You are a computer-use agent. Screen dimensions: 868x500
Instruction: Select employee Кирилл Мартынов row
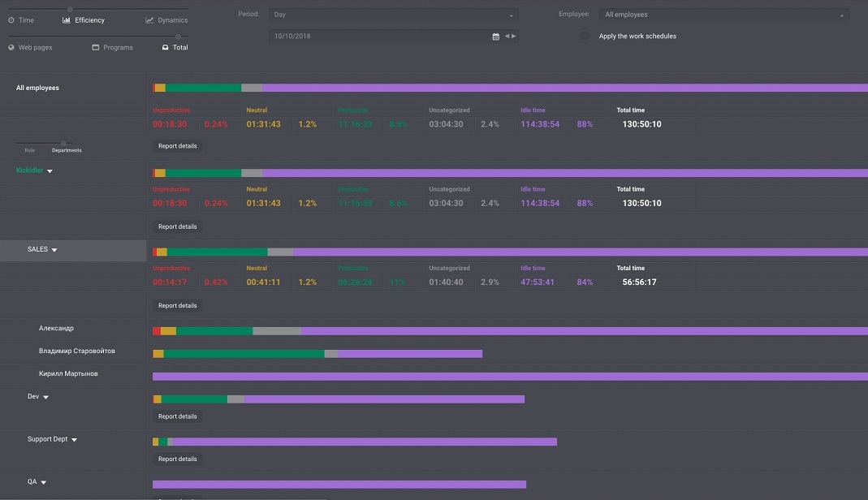(x=68, y=374)
